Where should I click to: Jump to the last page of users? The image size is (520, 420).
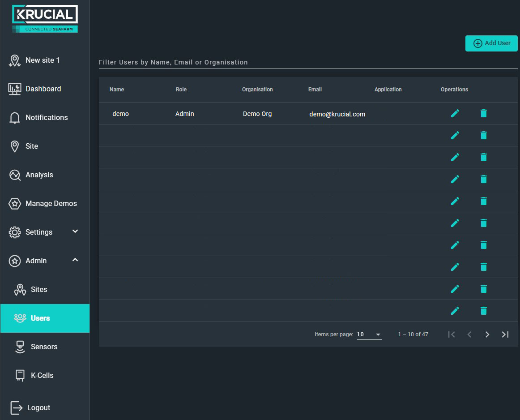505,334
